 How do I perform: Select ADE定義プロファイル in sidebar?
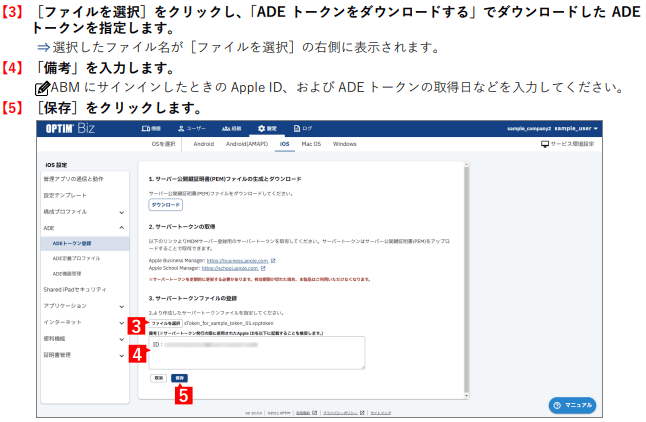click(76, 258)
